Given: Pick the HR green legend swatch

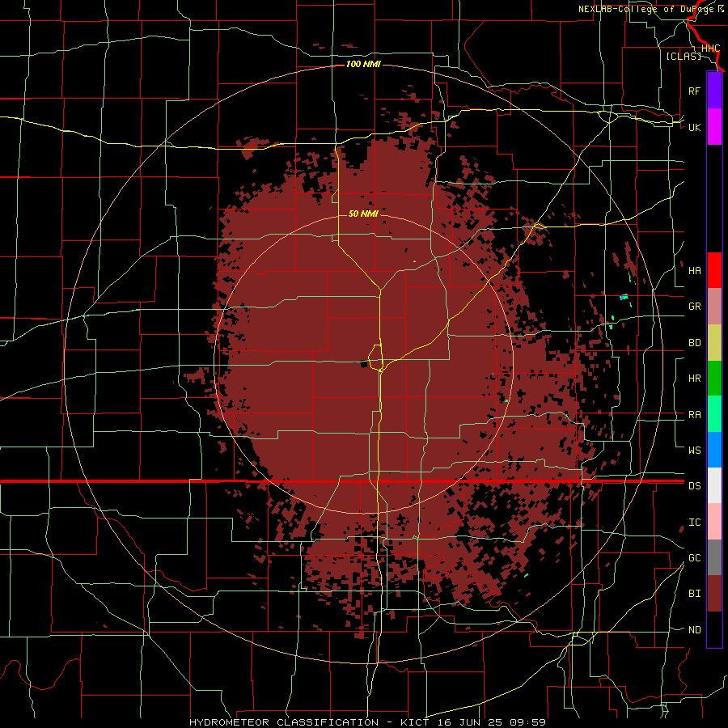Looking at the screenshot, I should click(x=714, y=379).
